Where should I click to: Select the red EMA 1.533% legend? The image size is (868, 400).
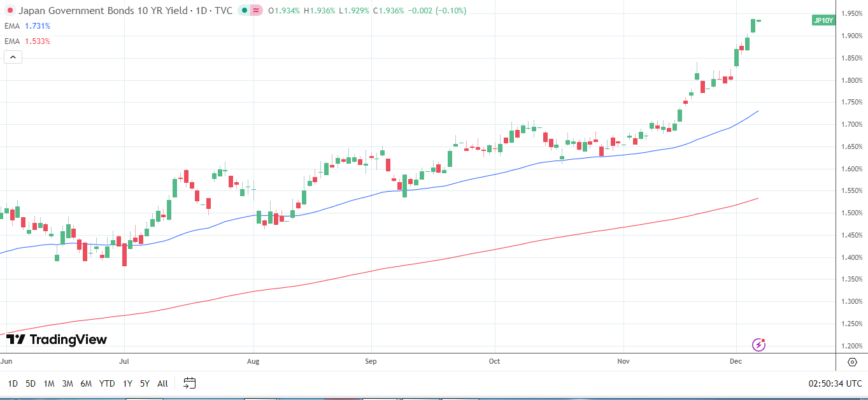[x=27, y=41]
